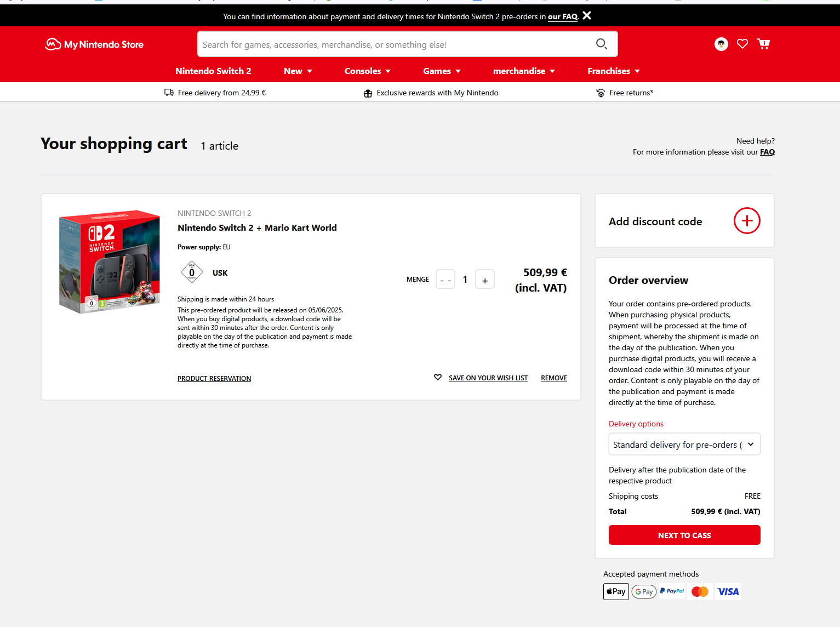Open the user profile avatar

click(x=721, y=44)
